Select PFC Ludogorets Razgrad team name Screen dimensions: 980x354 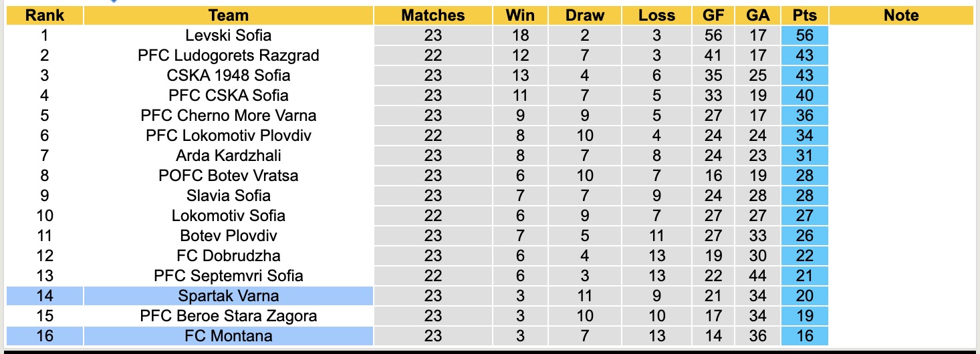pos(229,55)
